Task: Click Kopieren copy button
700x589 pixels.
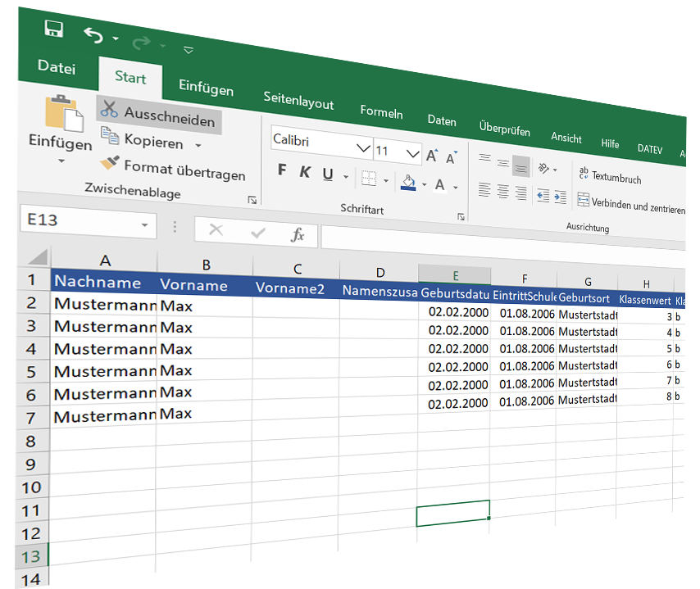Action: pos(143,139)
